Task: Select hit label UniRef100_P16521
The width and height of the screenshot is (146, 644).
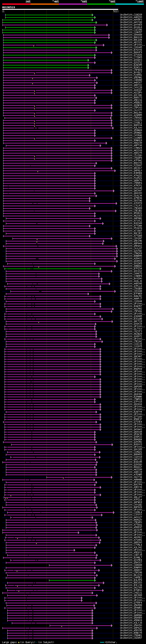Action: click(131, 178)
